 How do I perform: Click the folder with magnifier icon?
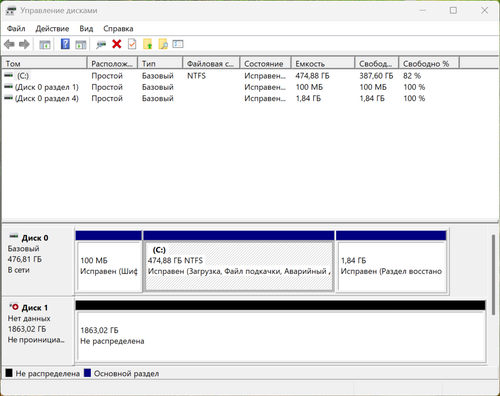click(163, 44)
